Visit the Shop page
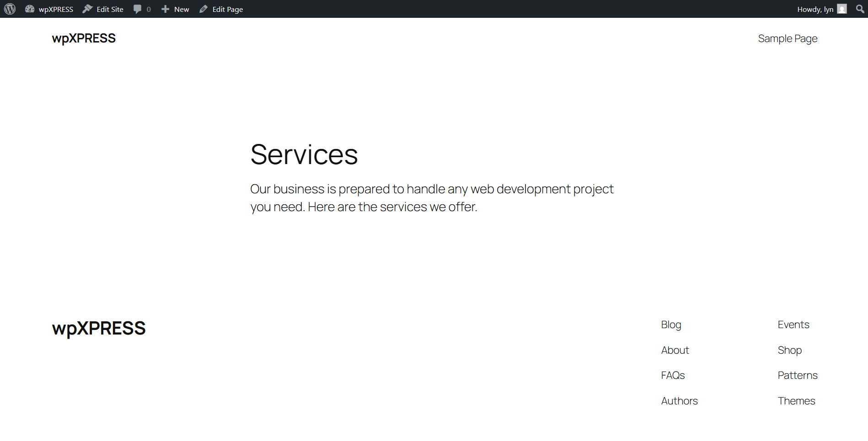The height and width of the screenshot is (441, 868). pyautogui.click(x=789, y=350)
